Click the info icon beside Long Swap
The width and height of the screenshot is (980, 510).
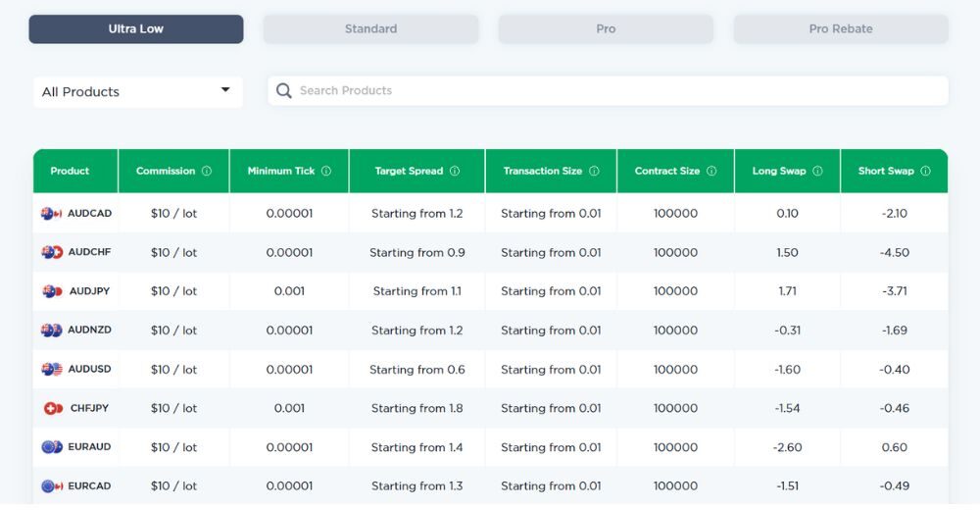click(x=817, y=171)
